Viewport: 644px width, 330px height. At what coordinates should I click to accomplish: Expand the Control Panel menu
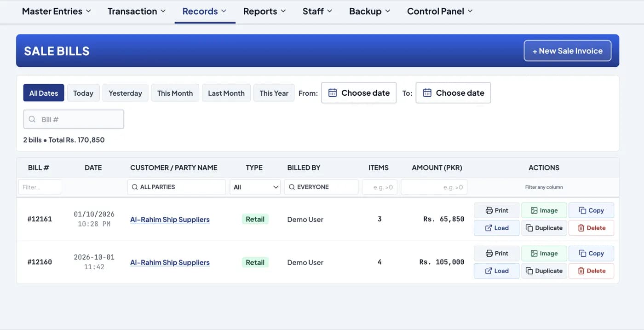(440, 11)
